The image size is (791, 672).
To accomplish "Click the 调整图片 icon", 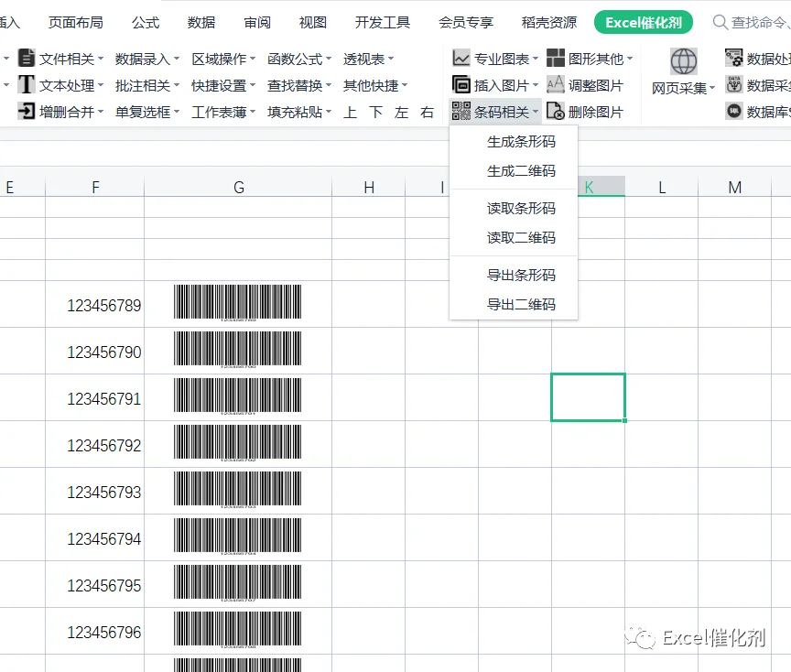I will pos(556,85).
